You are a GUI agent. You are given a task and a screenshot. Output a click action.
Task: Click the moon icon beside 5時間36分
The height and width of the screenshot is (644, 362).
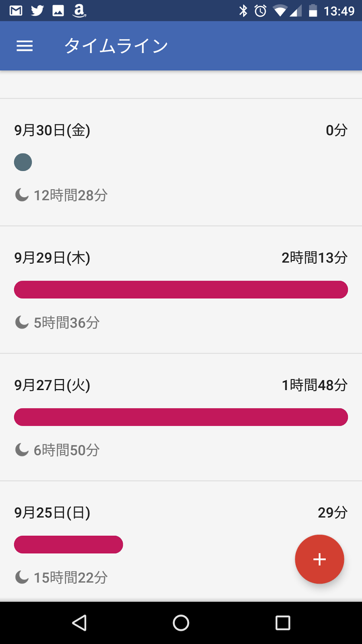click(22, 322)
